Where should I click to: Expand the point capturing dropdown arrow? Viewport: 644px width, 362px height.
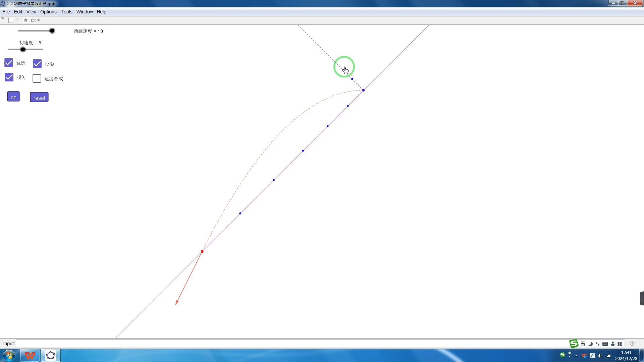39,20
